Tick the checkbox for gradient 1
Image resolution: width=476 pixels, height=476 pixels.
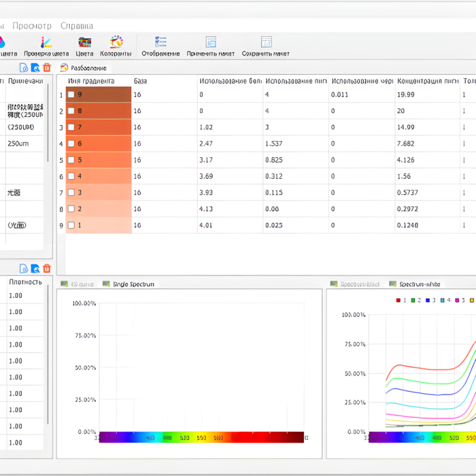[x=71, y=225]
